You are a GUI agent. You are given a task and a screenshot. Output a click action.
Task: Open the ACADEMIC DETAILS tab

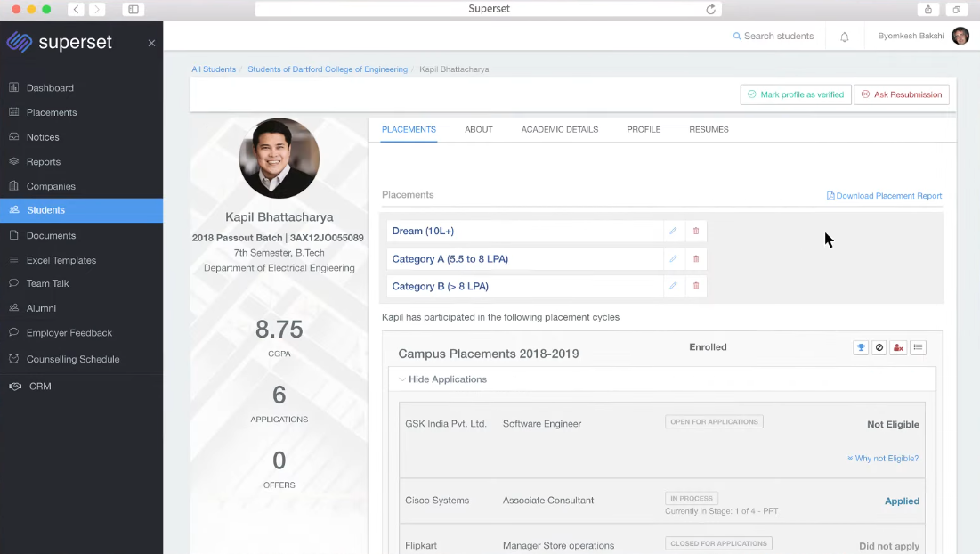pyautogui.click(x=559, y=129)
